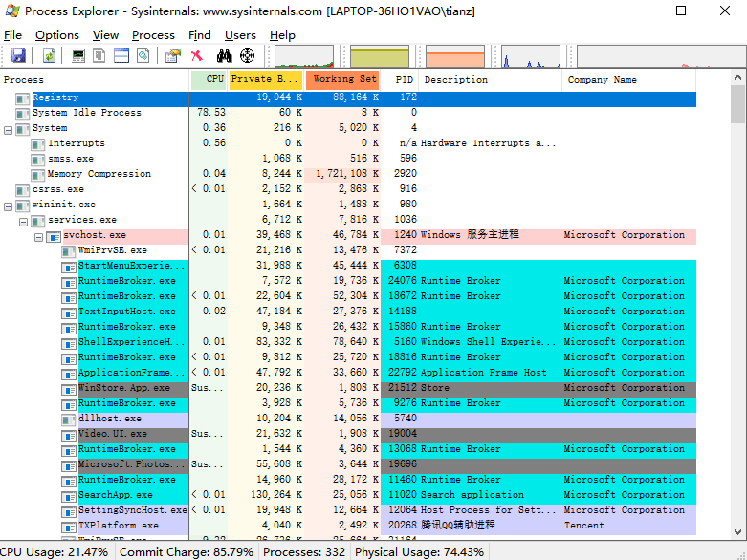Viewport: 747px width, 560px height.
Task: Click the vertical scrollbar up arrow
Action: (x=737, y=77)
